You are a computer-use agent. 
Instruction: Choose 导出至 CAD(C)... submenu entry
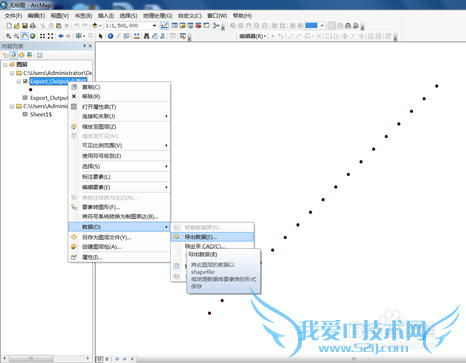tap(212, 246)
